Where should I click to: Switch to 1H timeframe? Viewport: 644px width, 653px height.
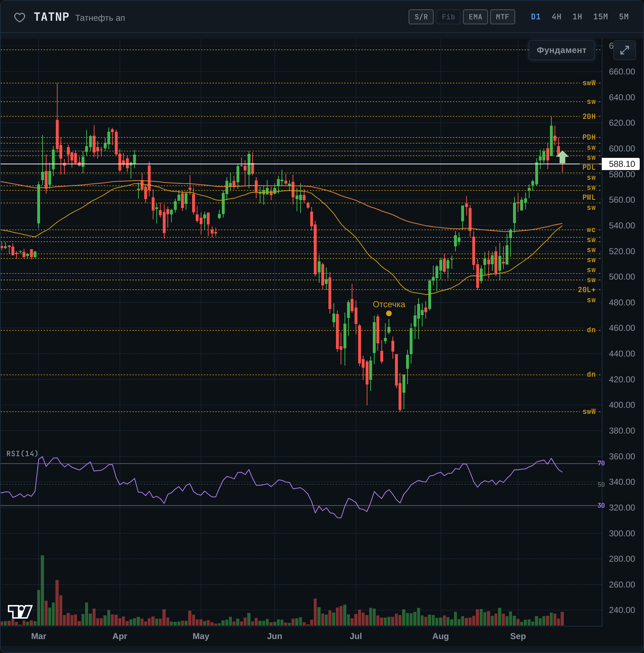(577, 17)
